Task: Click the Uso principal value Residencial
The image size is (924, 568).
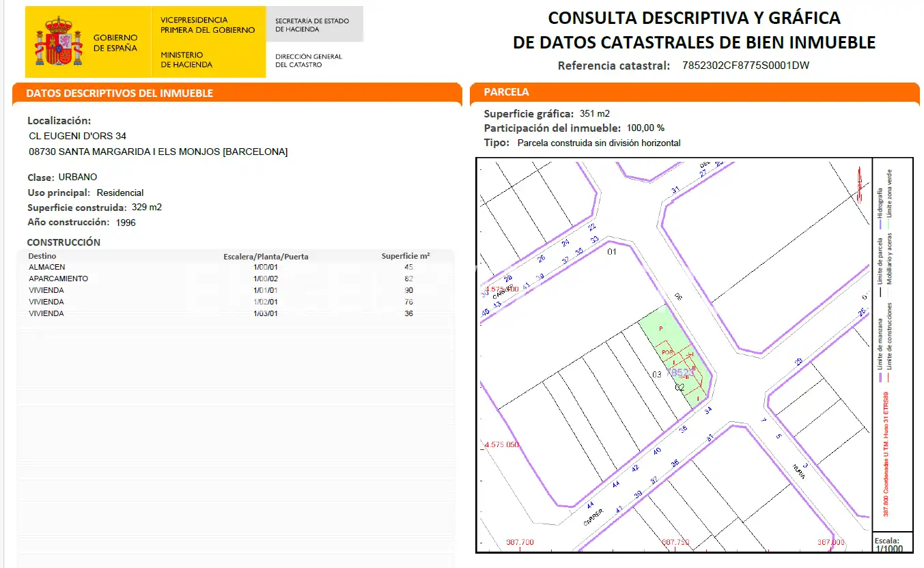Action: [x=120, y=193]
